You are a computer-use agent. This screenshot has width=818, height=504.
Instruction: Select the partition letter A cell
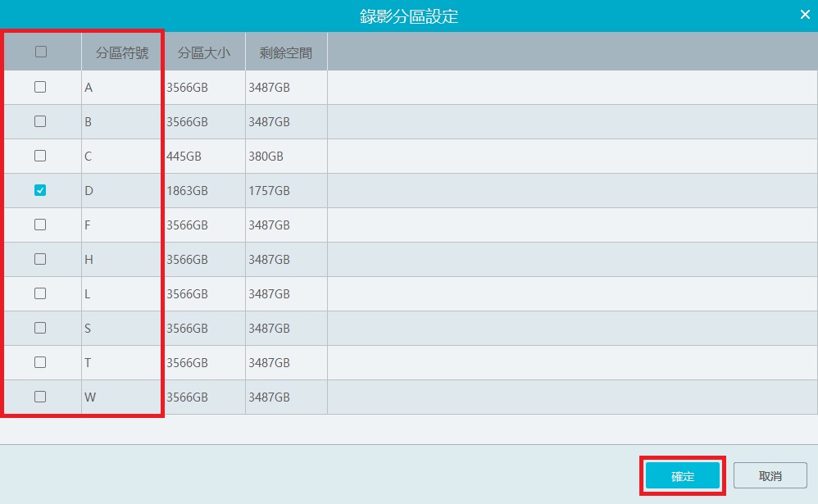point(123,87)
